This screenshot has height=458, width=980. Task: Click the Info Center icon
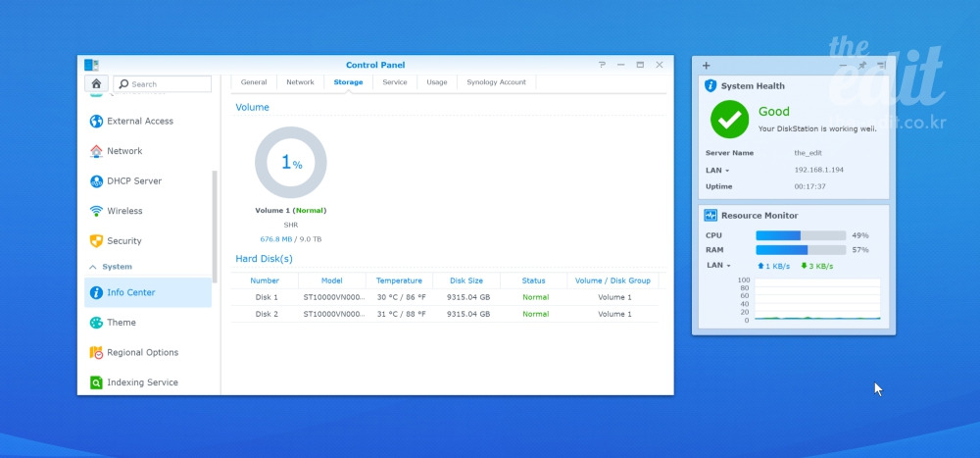point(96,293)
